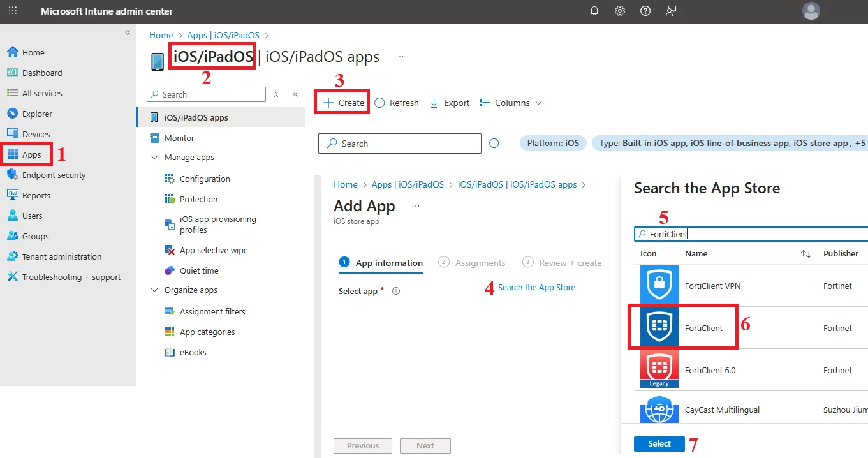This screenshot has width=868, height=458.
Task: Open Configuration under Manage apps
Action: click(205, 179)
